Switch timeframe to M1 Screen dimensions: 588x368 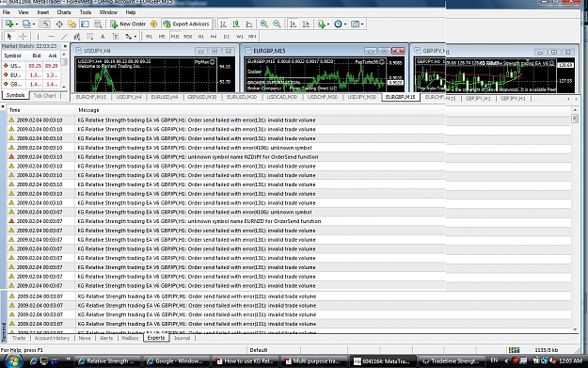coord(150,37)
